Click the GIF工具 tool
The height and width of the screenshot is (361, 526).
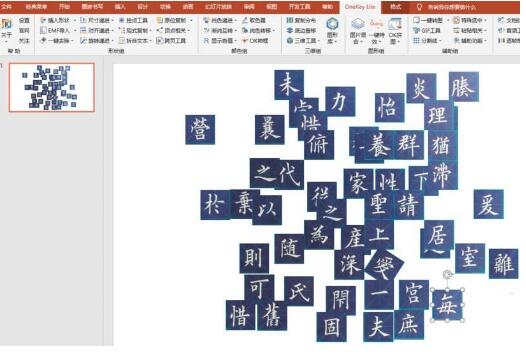tap(427, 31)
